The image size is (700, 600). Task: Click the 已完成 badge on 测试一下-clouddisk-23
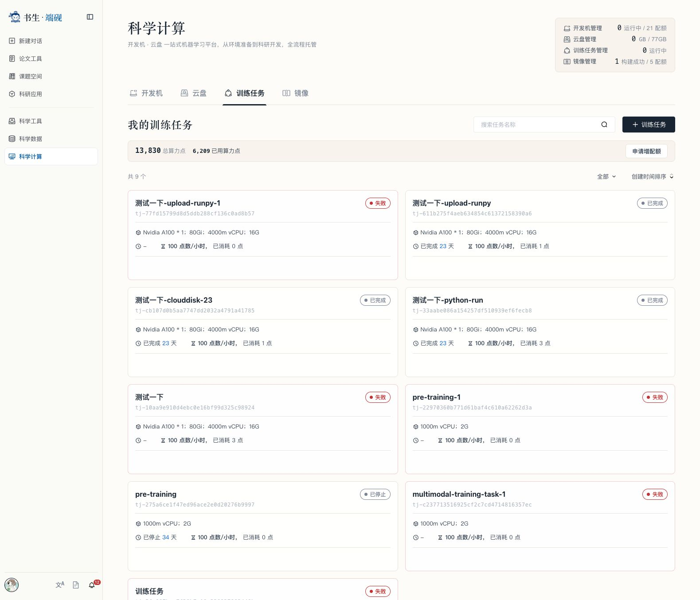coord(375,300)
